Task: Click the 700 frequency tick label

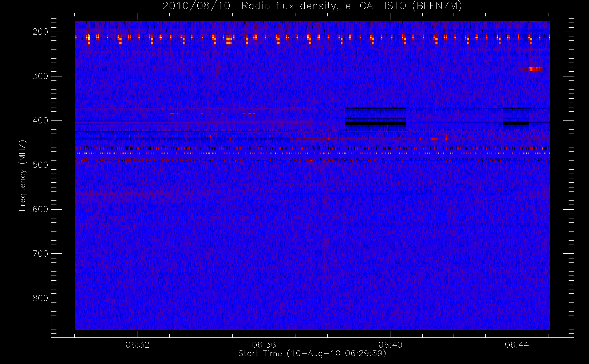Action: tap(40, 254)
